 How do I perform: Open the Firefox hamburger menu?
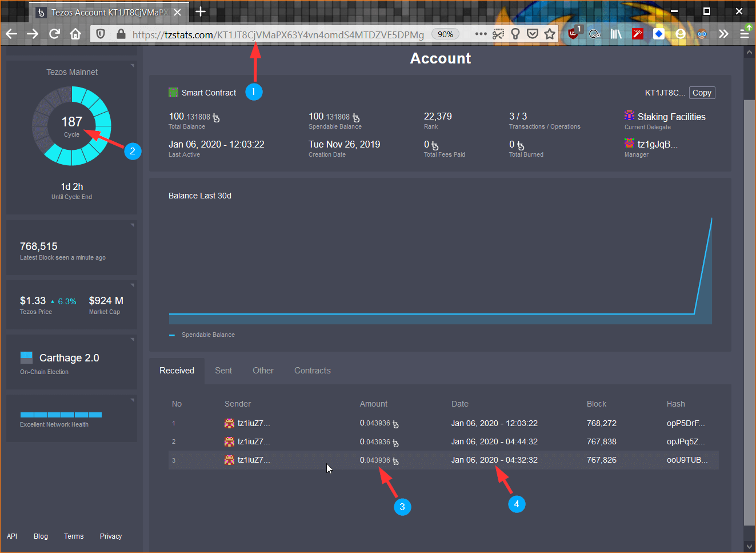pyautogui.click(x=745, y=33)
